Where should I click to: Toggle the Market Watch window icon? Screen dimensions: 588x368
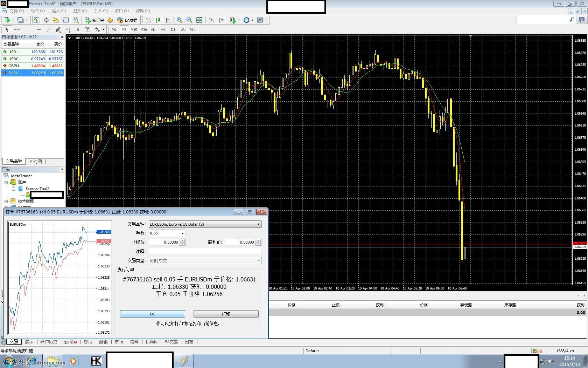click(x=36, y=20)
